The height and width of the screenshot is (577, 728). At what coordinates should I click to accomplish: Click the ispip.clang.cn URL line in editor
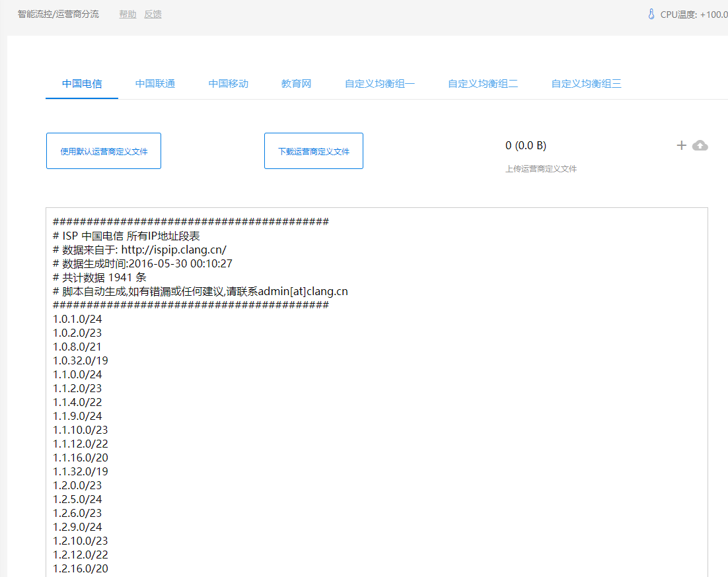[x=139, y=250]
